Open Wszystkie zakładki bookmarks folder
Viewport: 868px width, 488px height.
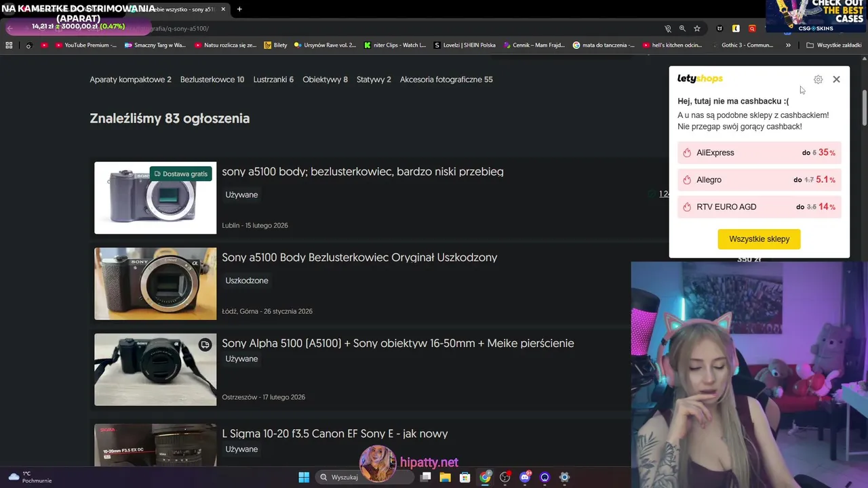pyautogui.click(x=833, y=45)
